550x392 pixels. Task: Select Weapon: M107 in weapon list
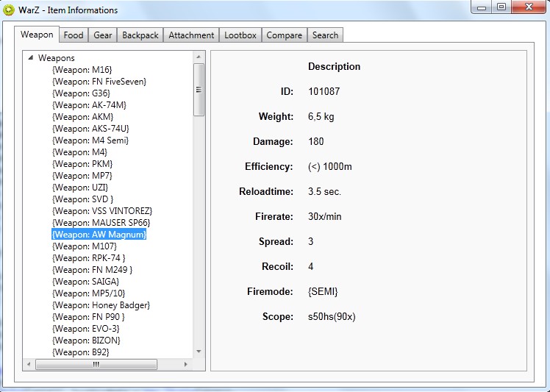85,246
